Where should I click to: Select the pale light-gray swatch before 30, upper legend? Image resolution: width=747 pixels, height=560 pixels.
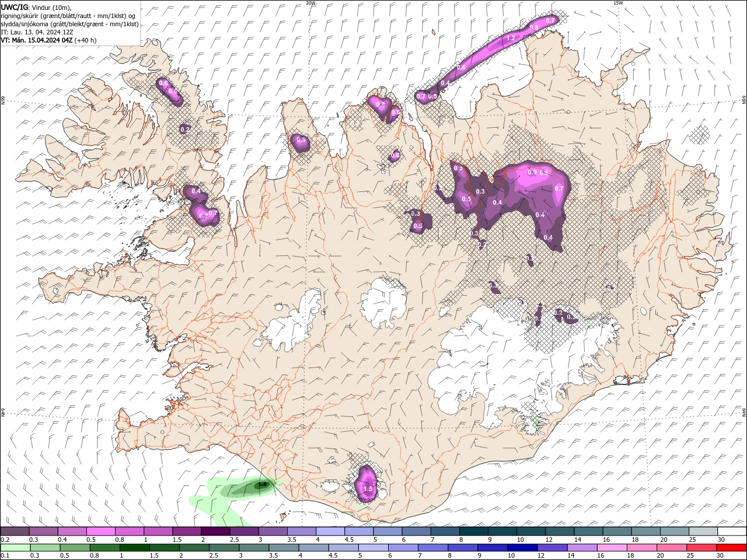[x=703, y=531]
